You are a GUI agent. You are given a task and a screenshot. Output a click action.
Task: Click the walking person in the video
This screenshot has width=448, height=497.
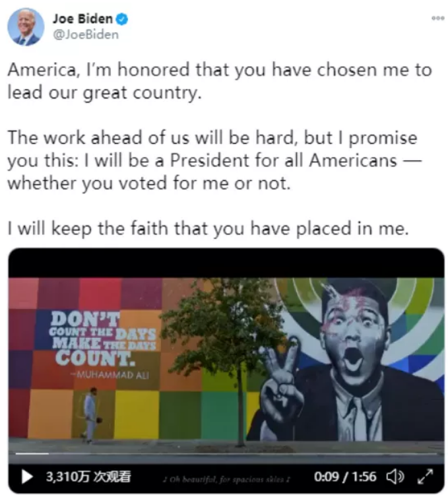pyautogui.click(x=90, y=414)
